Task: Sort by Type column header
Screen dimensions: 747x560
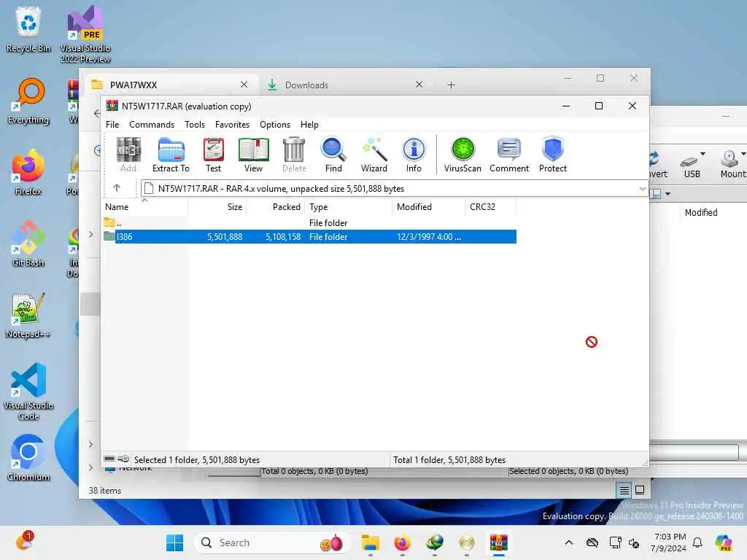Action: 349,206
